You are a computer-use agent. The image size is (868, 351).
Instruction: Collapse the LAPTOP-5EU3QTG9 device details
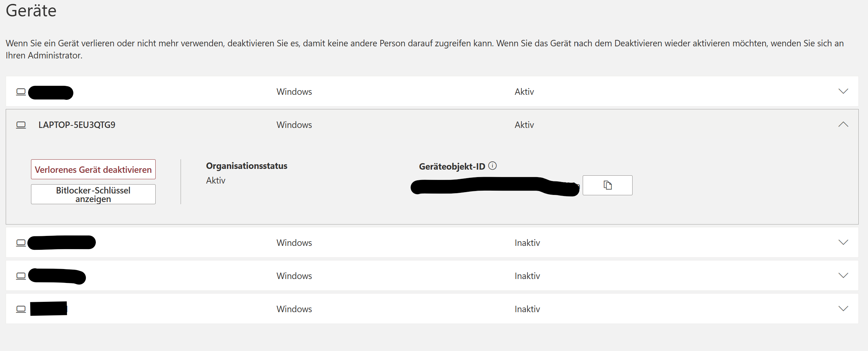click(843, 124)
